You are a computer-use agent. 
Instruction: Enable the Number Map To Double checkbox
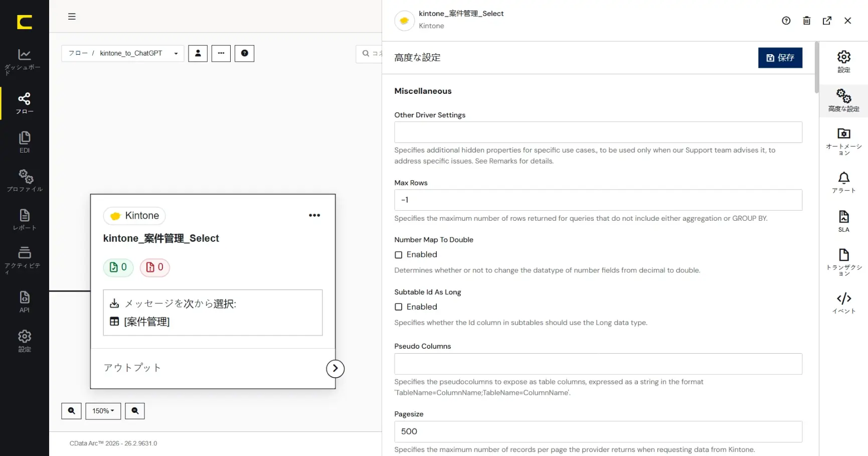(x=399, y=255)
